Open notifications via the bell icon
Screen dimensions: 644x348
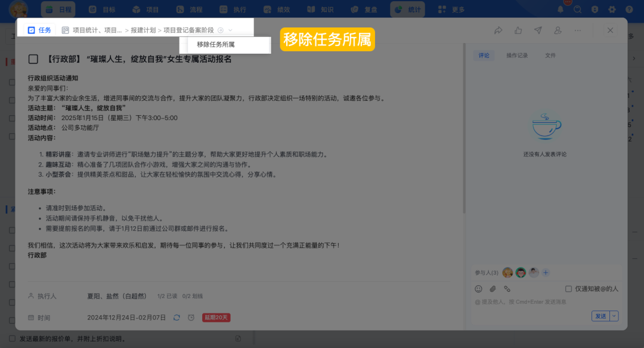[561, 9]
